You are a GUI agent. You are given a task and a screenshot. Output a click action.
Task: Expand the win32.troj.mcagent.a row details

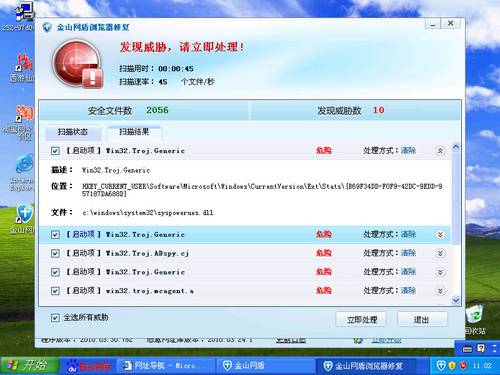click(440, 291)
